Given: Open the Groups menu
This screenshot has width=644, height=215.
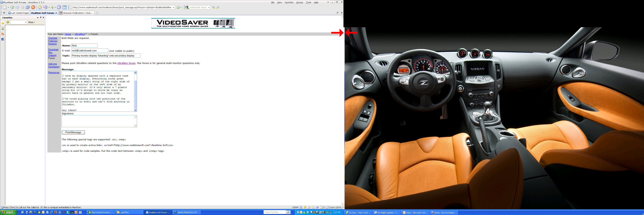Looking at the screenshot, I should pyautogui.click(x=299, y=3).
